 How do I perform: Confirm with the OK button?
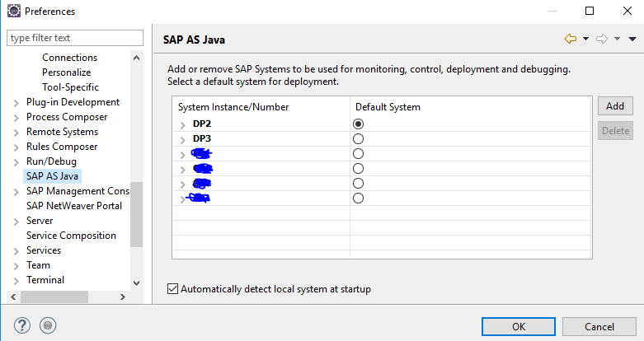[519, 327]
